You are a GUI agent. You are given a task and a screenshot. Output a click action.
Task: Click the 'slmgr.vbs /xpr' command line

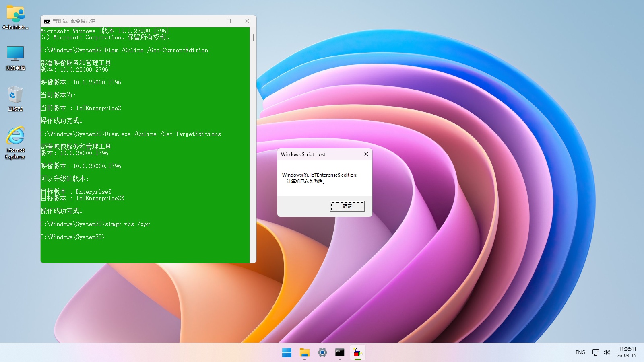[95, 224]
